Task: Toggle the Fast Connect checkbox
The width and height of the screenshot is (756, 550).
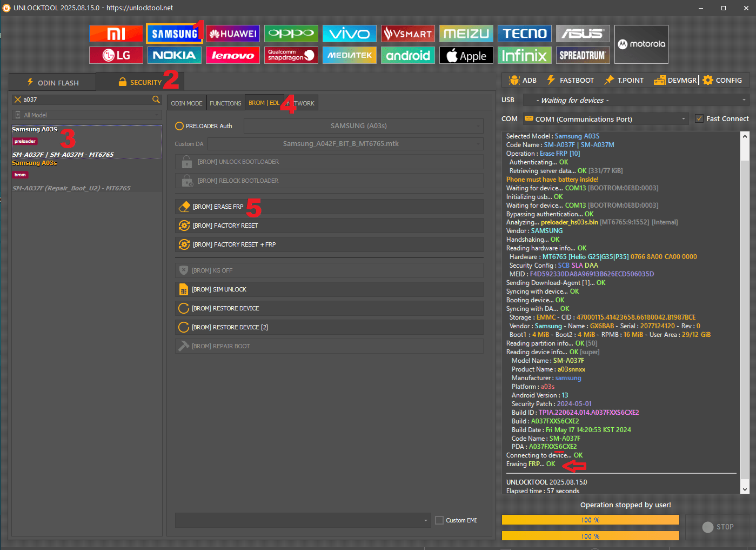Action: (699, 119)
